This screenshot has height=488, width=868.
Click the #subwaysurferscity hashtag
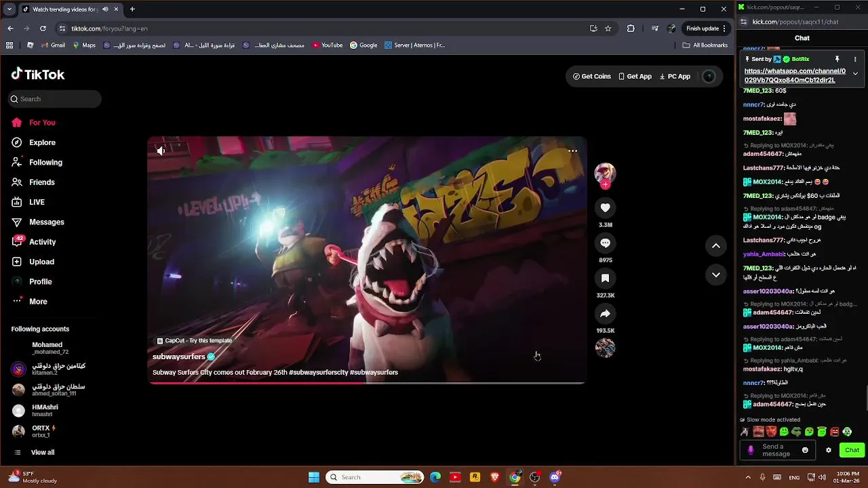[318, 372]
